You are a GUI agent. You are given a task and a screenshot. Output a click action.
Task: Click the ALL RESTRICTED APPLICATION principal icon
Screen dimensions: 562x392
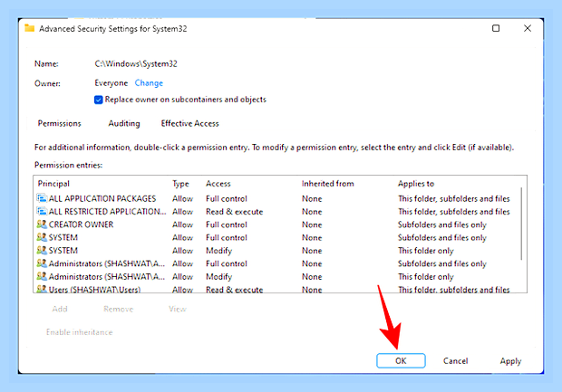pyautogui.click(x=42, y=211)
